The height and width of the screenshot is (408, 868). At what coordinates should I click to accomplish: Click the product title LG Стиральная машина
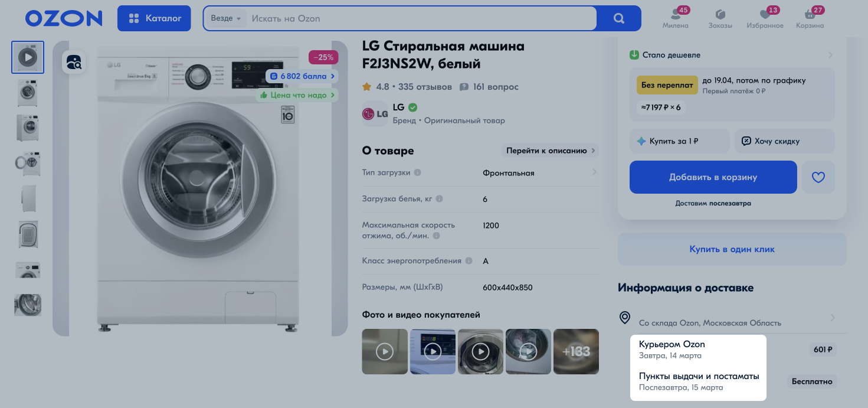click(443, 54)
